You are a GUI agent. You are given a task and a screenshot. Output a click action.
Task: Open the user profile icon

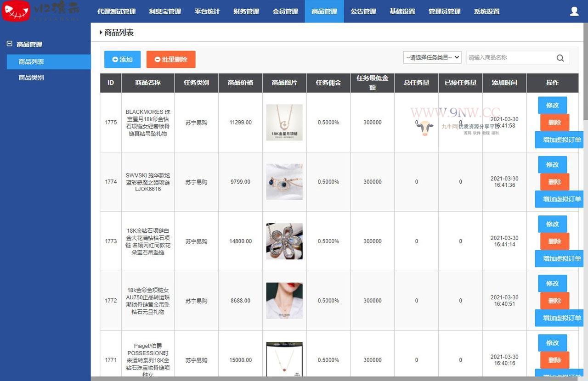(x=574, y=11)
